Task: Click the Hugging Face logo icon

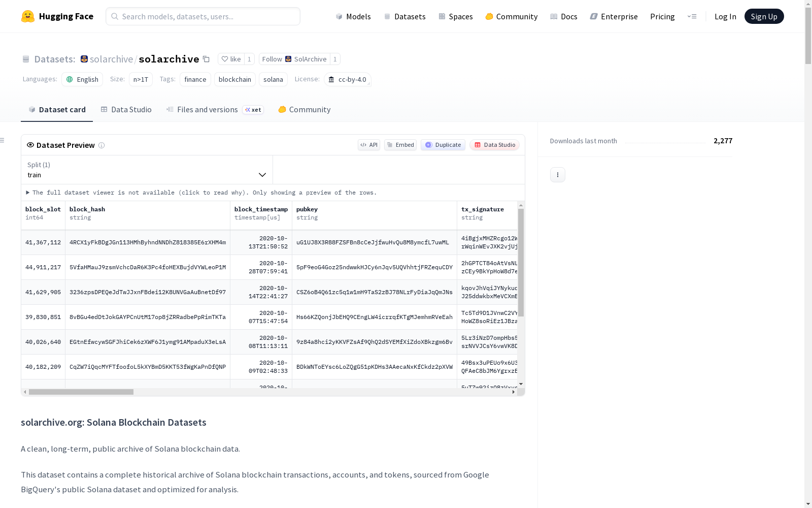Action: pyautogui.click(x=28, y=16)
